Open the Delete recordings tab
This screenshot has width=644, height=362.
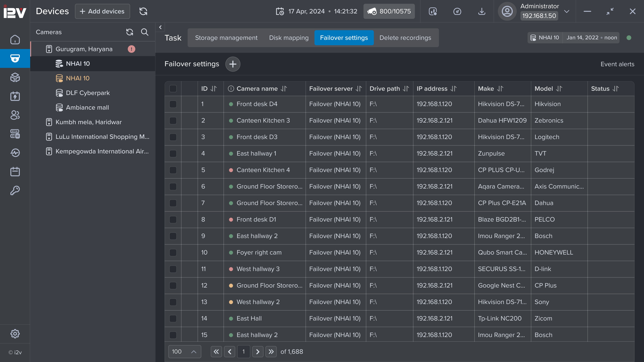[x=405, y=38]
